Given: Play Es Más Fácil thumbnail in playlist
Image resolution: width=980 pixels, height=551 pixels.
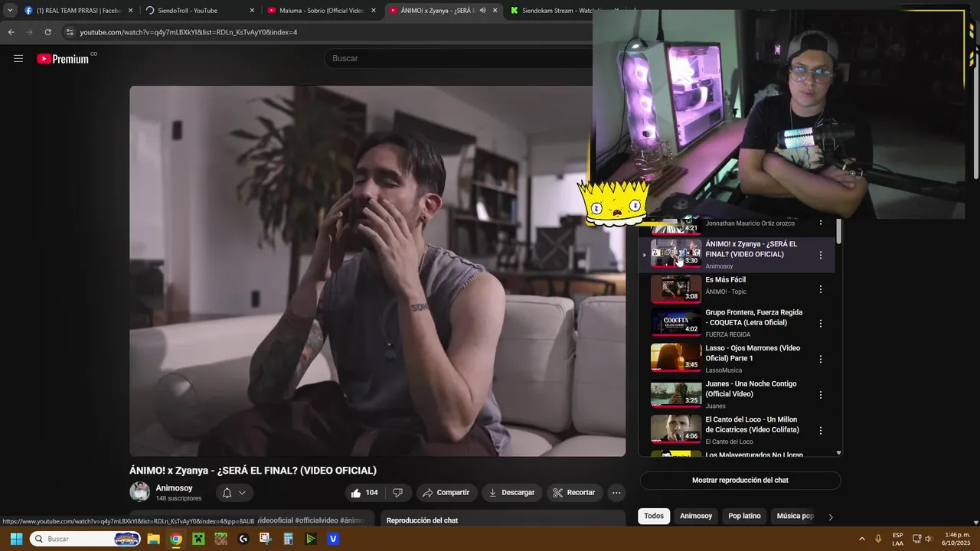Looking at the screenshot, I should pyautogui.click(x=676, y=289).
